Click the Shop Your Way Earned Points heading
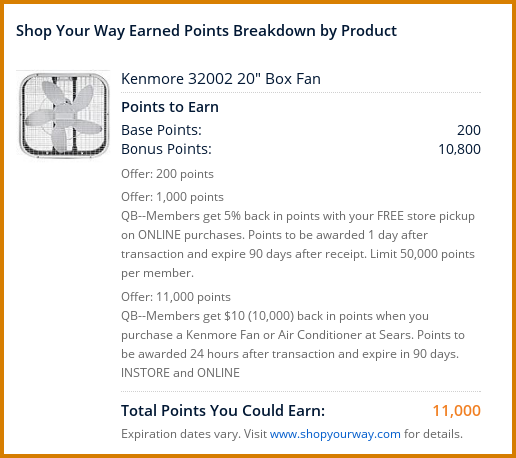 coord(206,31)
